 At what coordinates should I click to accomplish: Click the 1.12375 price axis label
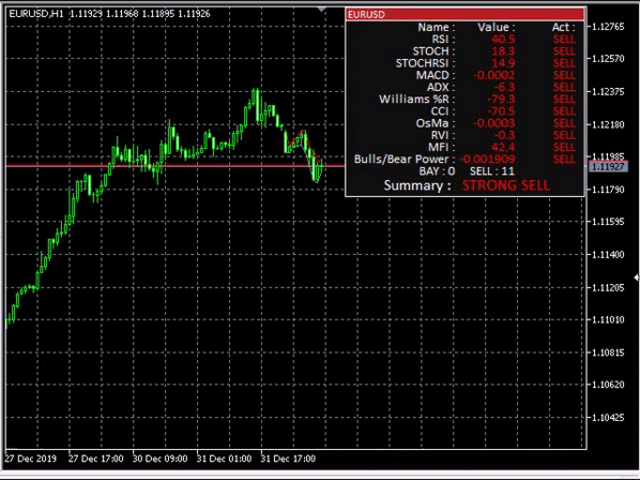coord(608,91)
